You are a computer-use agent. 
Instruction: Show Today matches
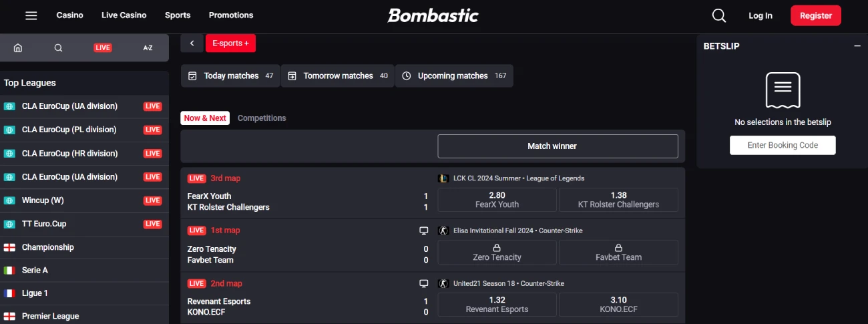(x=230, y=76)
